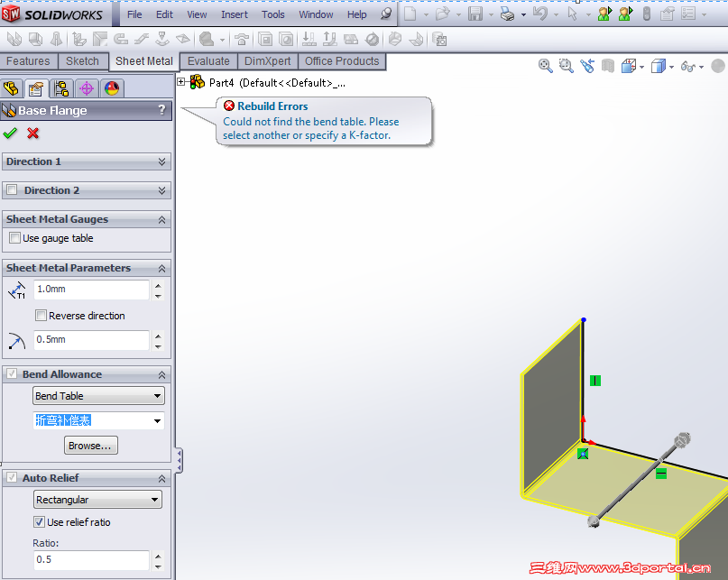Viewport: 728px width, 580px height.
Task: Collapse the Bend Allowance section
Action: point(161,374)
